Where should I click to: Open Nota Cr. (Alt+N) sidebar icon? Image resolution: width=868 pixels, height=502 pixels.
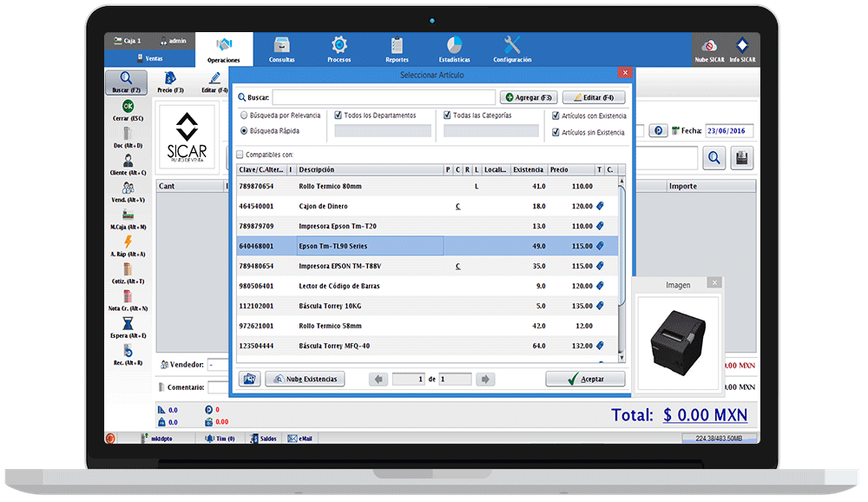[x=128, y=297]
